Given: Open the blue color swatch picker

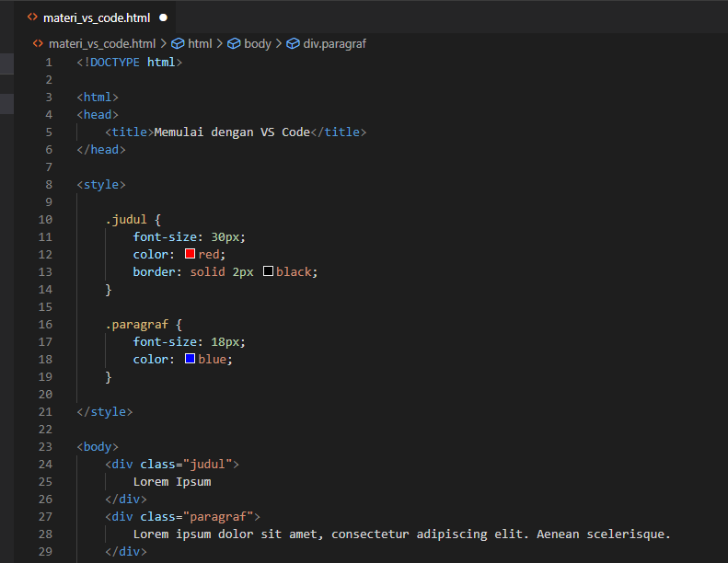Looking at the screenshot, I should pos(190,359).
